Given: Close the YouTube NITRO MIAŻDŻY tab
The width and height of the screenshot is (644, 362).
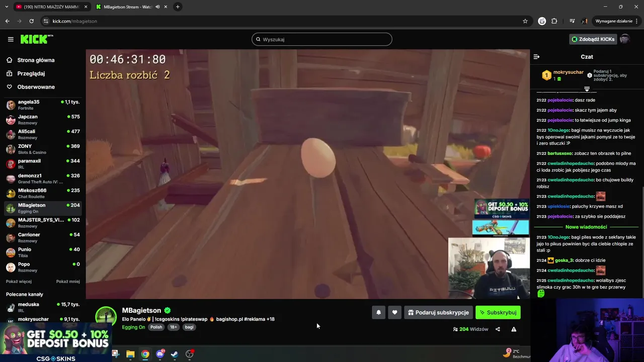Looking at the screenshot, I should [x=86, y=7].
